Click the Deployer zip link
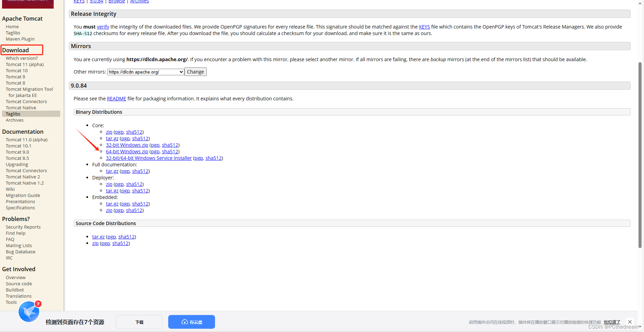 click(109, 184)
